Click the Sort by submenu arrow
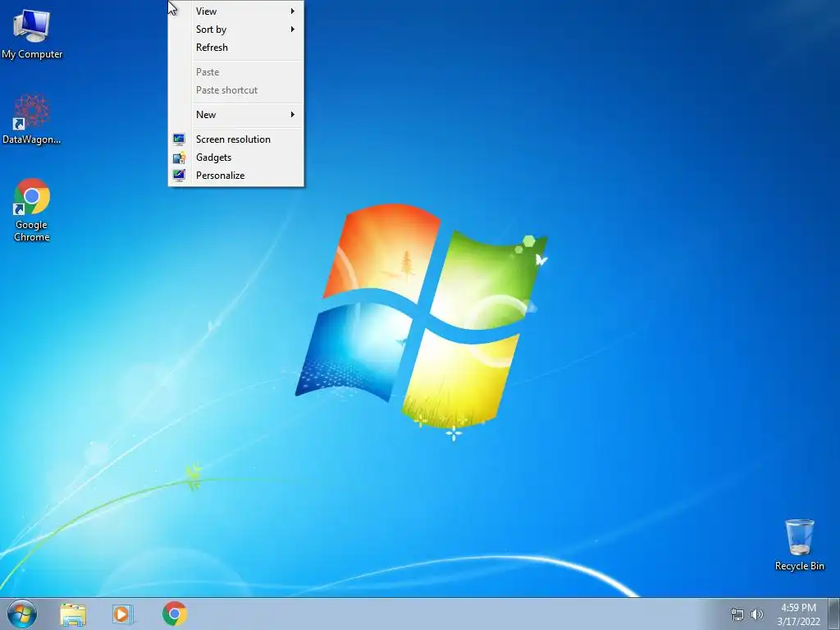The image size is (840, 630). [293, 30]
